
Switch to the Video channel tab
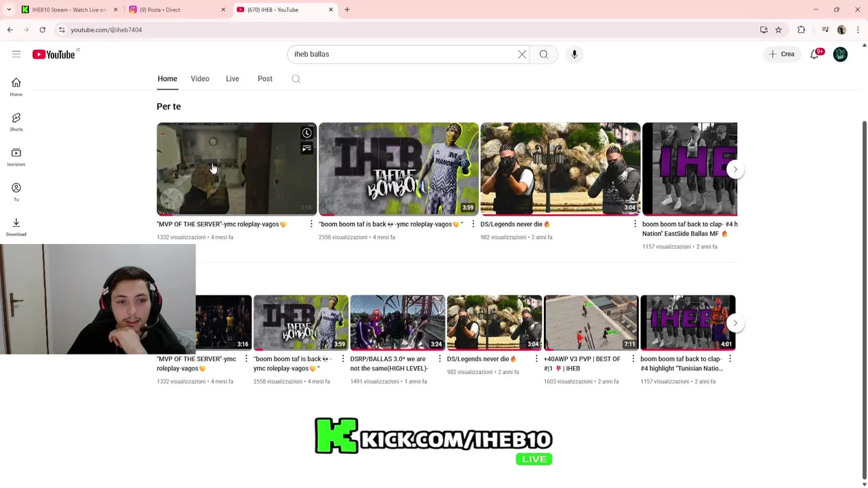pyautogui.click(x=200, y=79)
